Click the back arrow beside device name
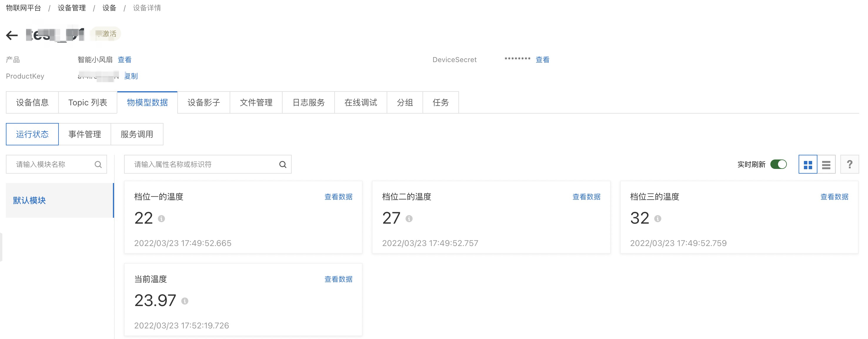868x339 pixels. [x=12, y=35]
